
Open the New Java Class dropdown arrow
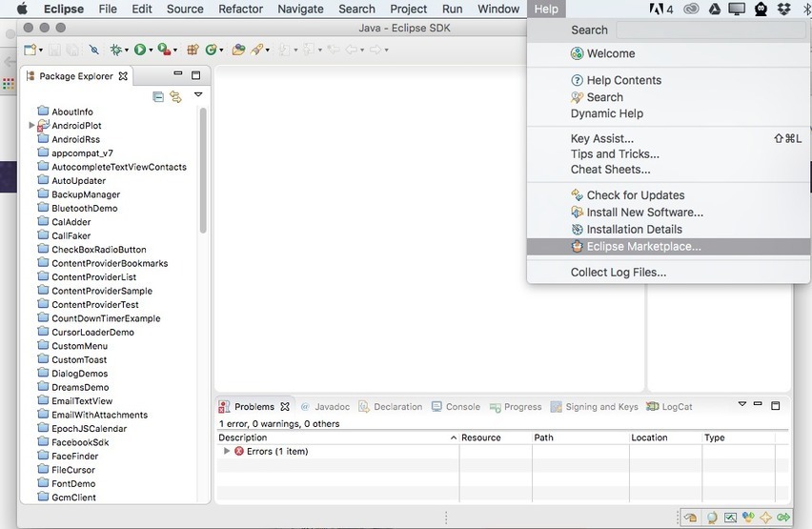222,51
